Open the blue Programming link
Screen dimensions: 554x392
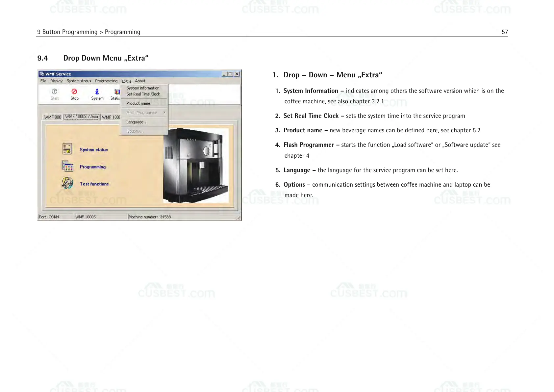pos(93,167)
